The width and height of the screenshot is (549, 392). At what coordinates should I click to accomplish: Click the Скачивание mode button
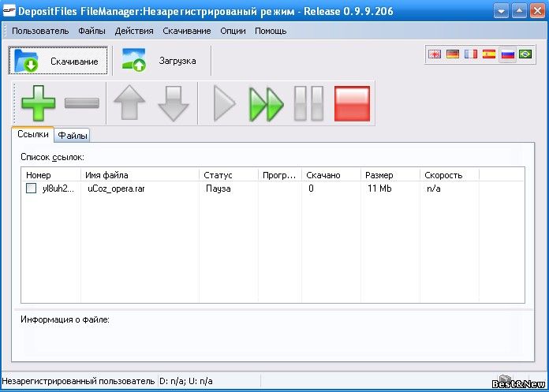(58, 61)
